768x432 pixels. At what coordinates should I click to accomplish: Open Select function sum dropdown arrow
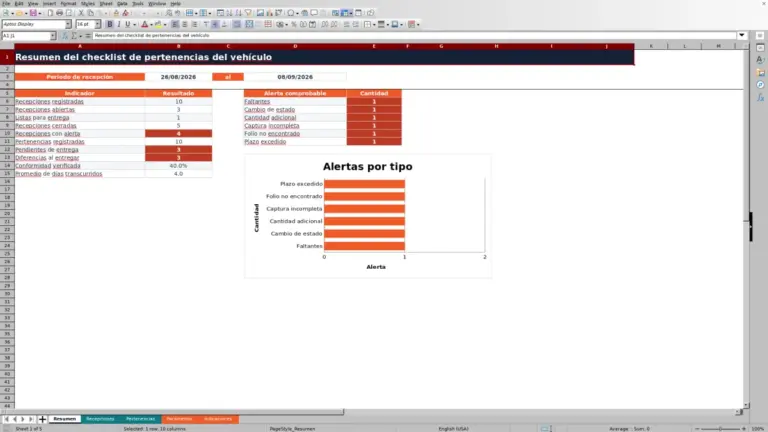click(x=80, y=36)
